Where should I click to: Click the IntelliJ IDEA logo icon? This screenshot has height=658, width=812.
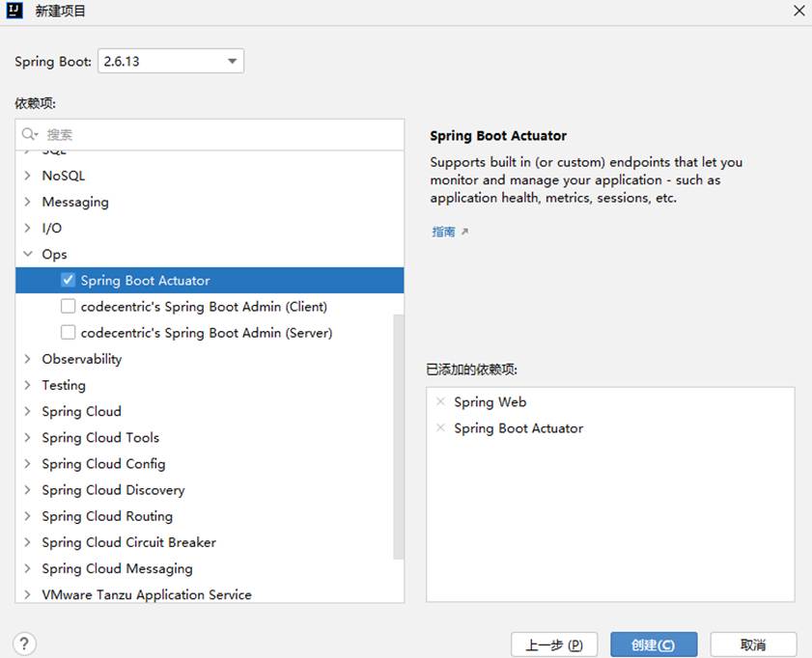pyautogui.click(x=14, y=10)
